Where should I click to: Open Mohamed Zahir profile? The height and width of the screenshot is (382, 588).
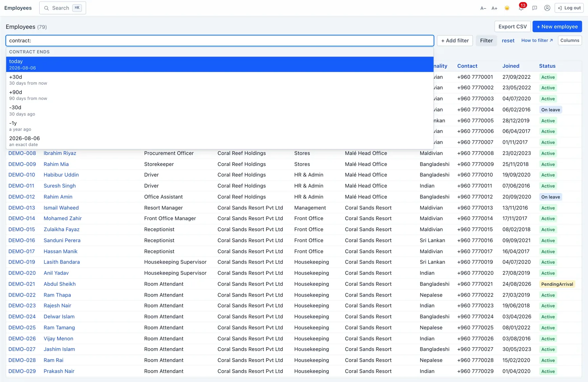point(63,218)
